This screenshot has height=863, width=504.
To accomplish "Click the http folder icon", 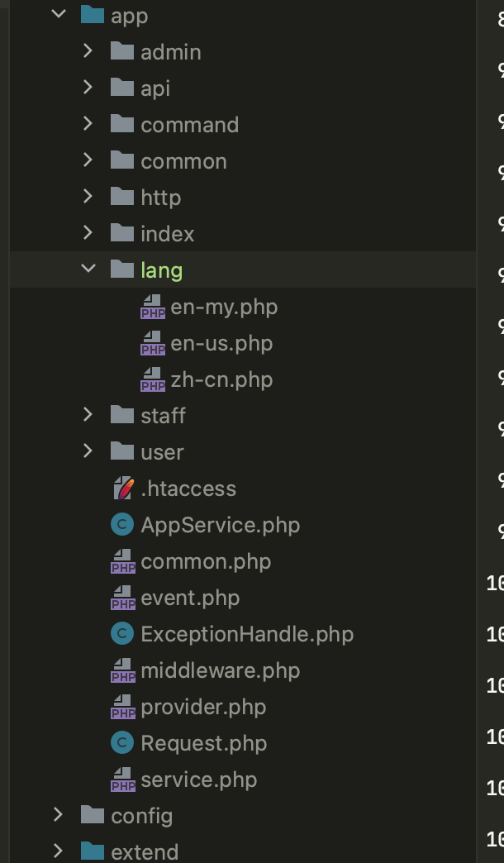I will 122,196.
